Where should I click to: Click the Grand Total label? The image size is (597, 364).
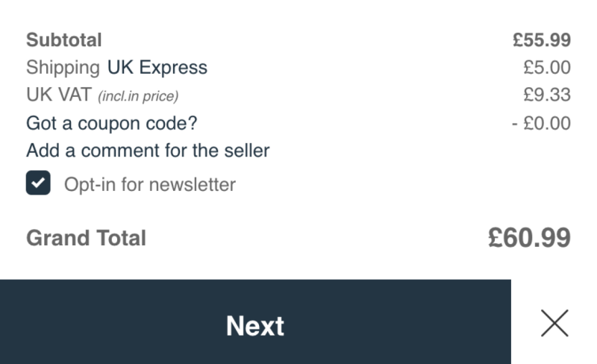[x=86, y=238]
